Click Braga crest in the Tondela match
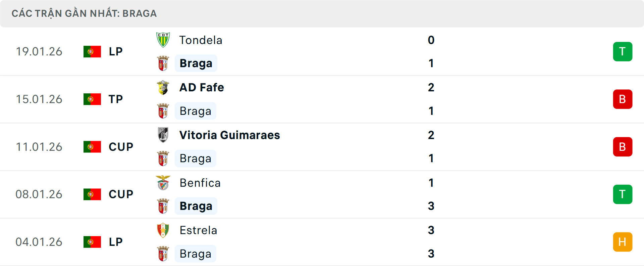Image resolution: width=644 pixels, height=266 pixels. pyautogui.click(x=163, y=63)
